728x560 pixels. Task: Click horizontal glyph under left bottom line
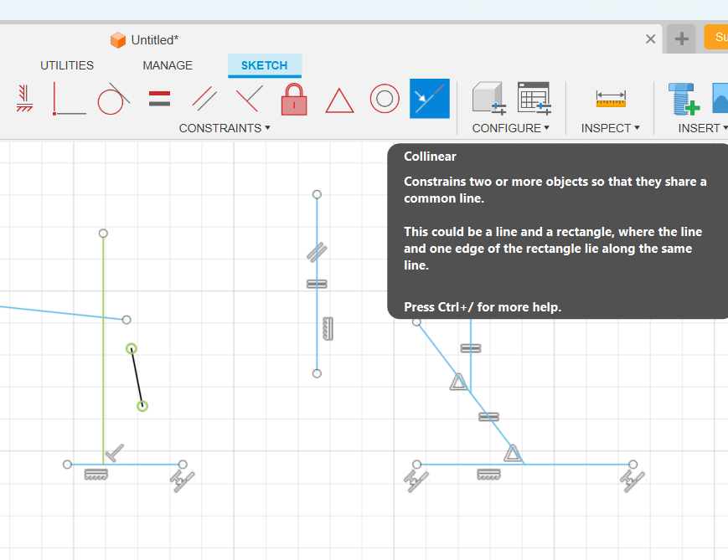click(x=96, y=474)
